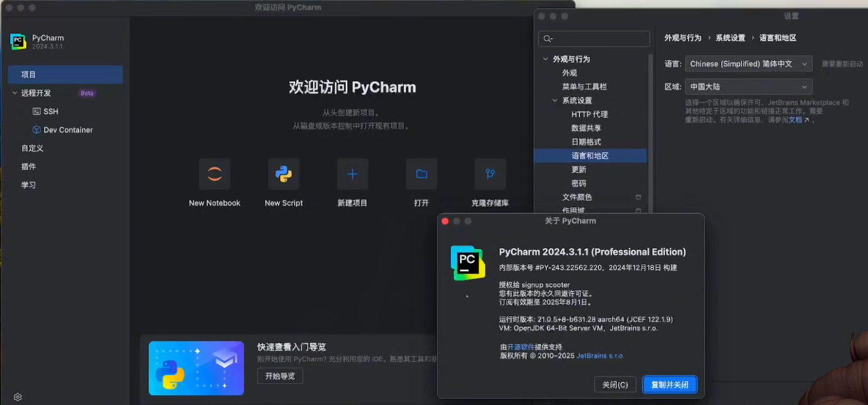Click the Dev Container cube icon
The image size is (868, 405).
point(37,130)
